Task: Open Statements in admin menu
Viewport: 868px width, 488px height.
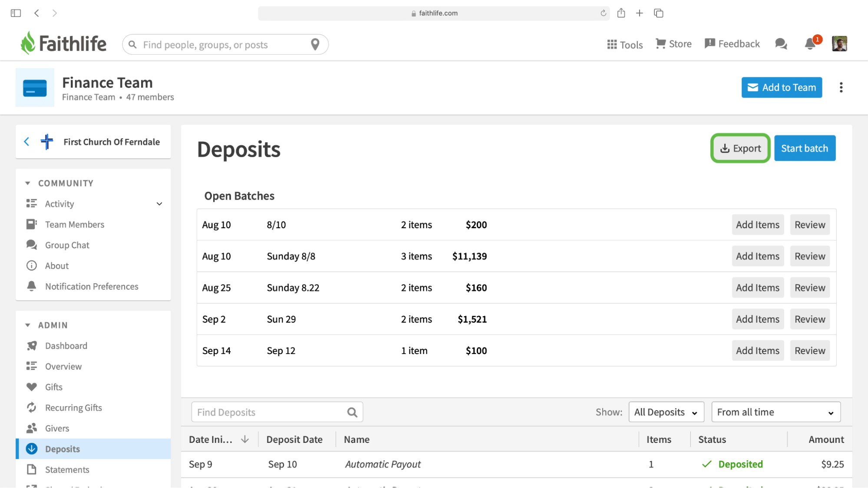Action: click(x=67, y=470)
